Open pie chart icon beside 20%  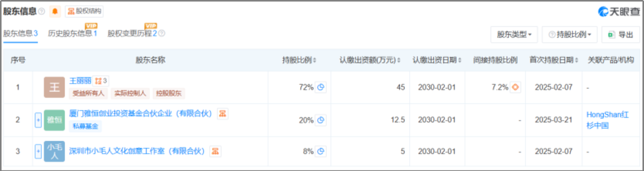coord(320,120)
